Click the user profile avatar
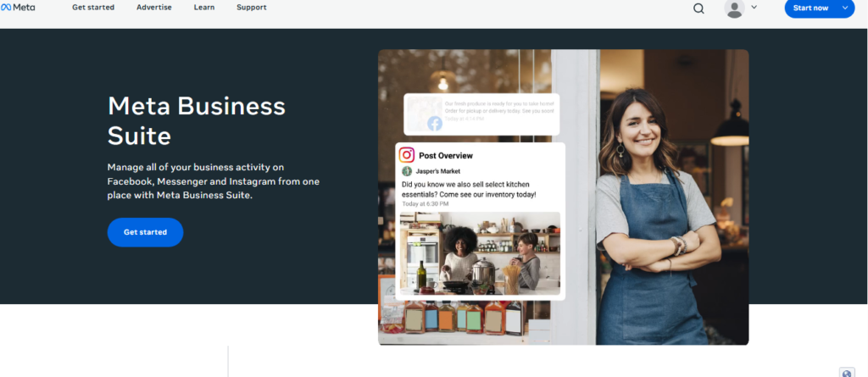The width and height of the screenshot is (868, 377). [735, 8]
